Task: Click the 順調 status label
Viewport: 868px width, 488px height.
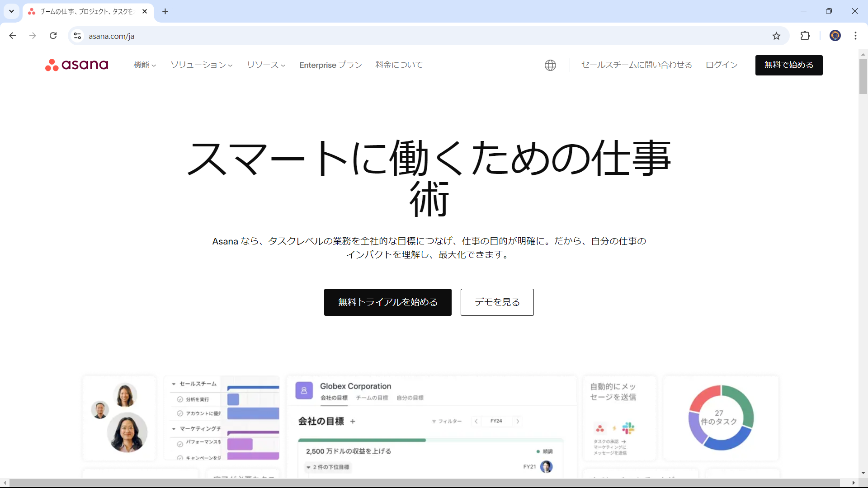Action: (x=547, y=451)
